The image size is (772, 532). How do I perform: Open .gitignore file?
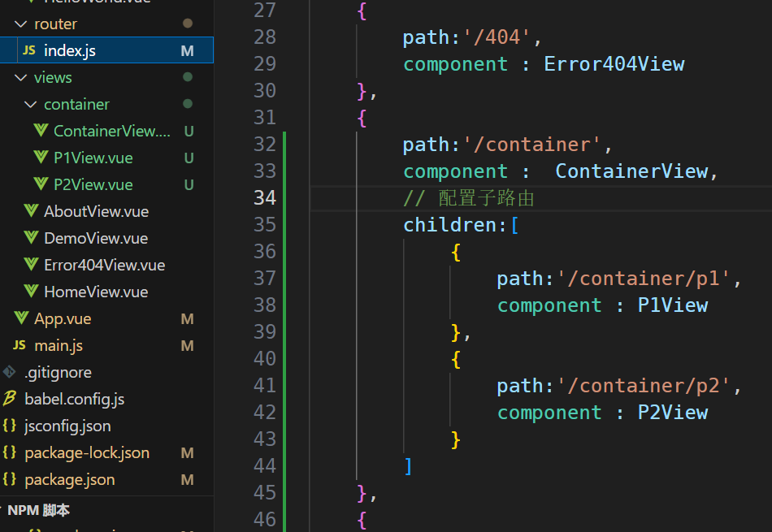click(58, 373)
